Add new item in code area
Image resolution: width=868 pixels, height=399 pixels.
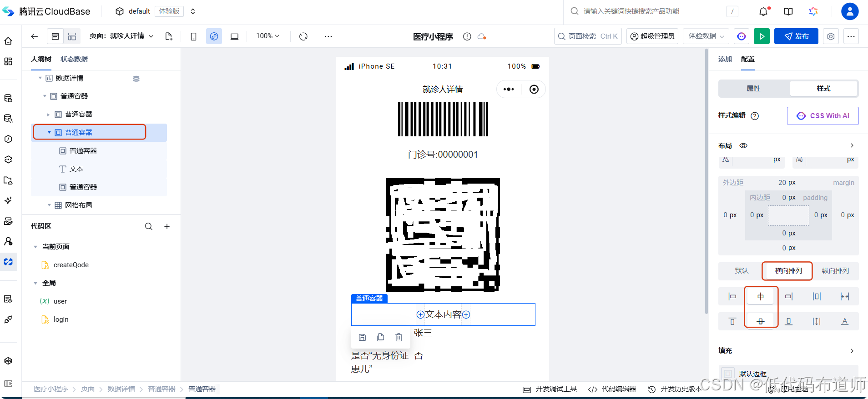pos(167,226)
